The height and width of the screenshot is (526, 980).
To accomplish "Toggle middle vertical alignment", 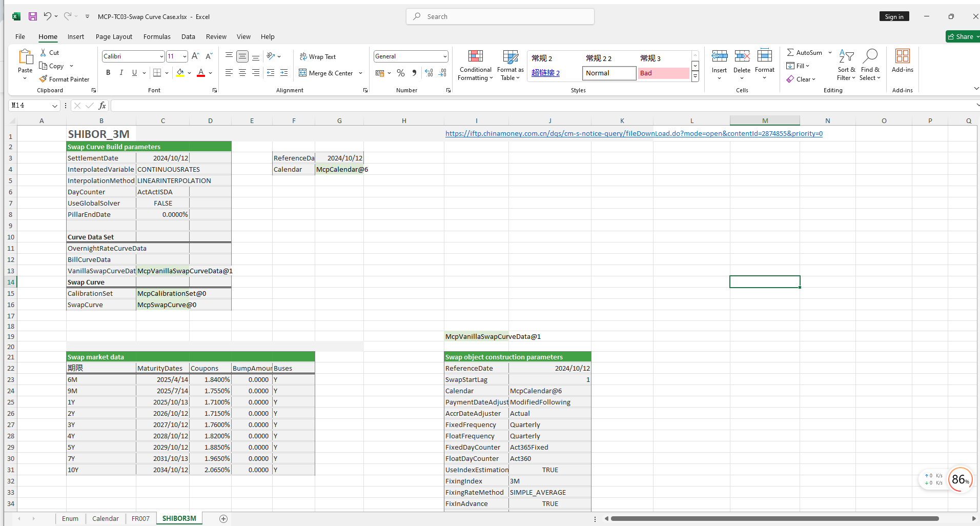I will pyautogui.click(x=242, y=56).
